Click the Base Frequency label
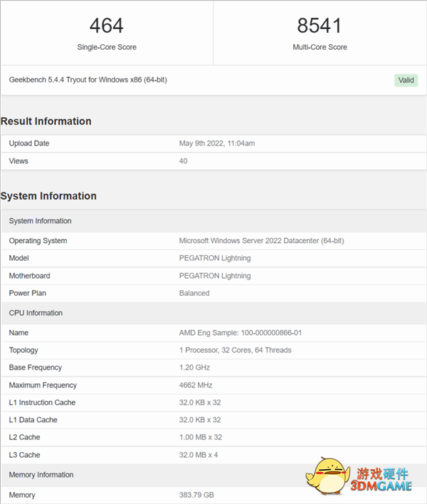This screenshot has width=427, height=504. 36,368
